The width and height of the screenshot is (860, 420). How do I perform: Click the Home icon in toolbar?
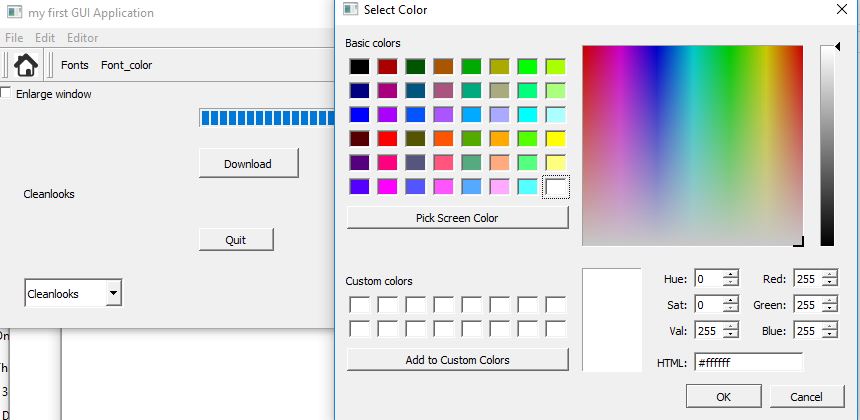coord(26,65)
